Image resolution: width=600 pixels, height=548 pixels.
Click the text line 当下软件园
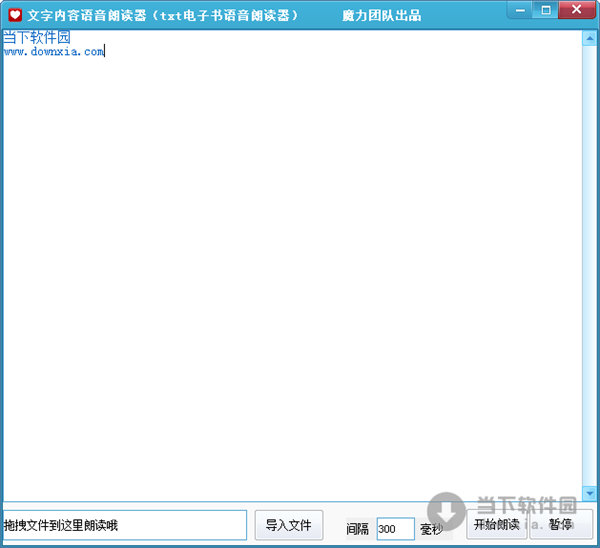tap(37, 37)
